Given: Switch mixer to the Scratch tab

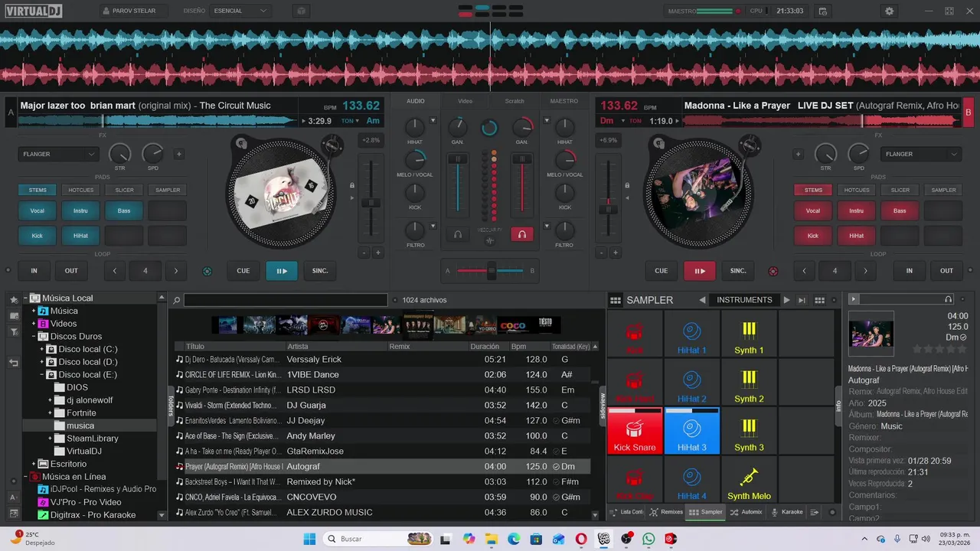Looking at the screenshot, I should tap(514, 101).
